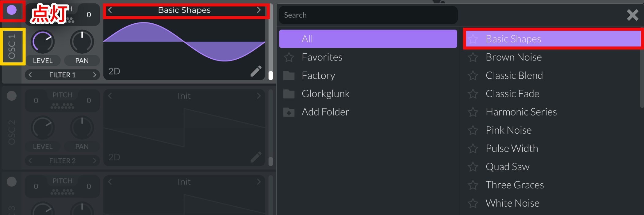644x215 pixels.
Task: Favorite the Brown Noise star icon
Action: [473, 57]
